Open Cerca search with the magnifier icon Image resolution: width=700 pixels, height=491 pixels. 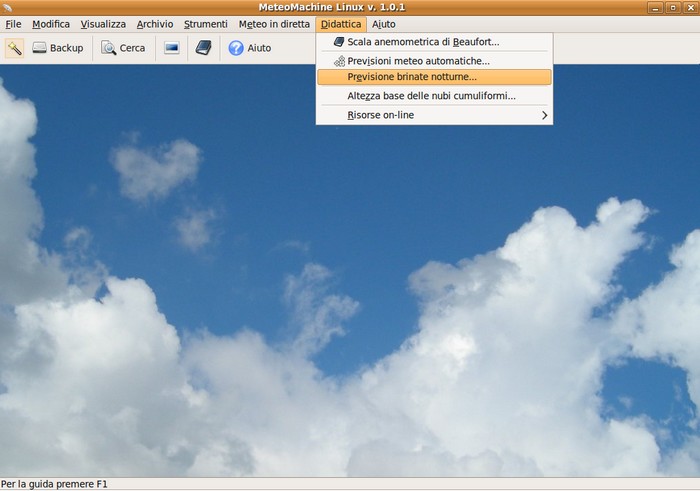[x=108, y=48]
